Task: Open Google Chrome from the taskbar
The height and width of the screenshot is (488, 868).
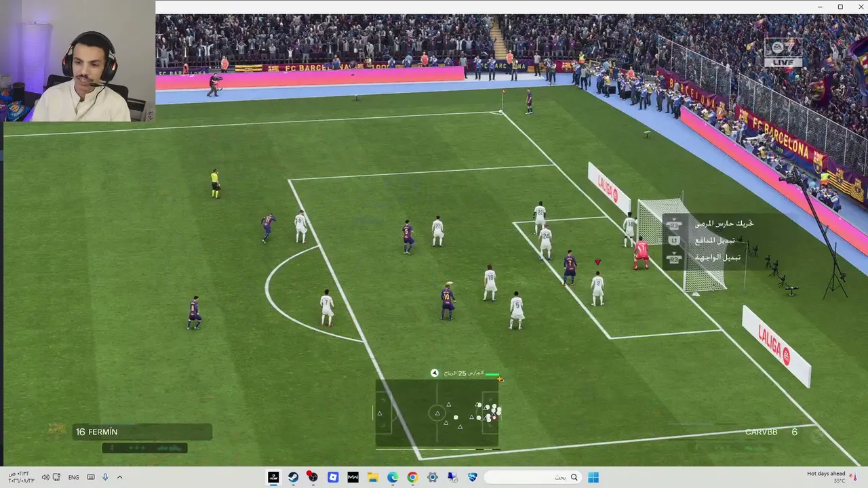Action: tap(412, 477)
